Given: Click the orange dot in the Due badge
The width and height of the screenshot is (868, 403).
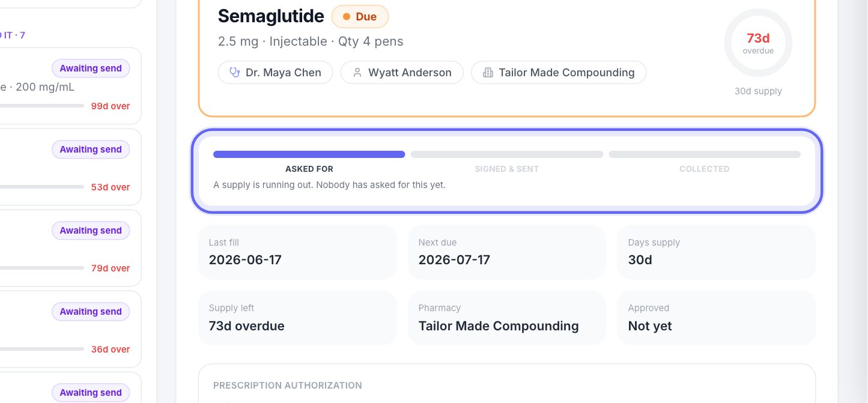Looking at the screenshot, I should (x=347, y=17).
